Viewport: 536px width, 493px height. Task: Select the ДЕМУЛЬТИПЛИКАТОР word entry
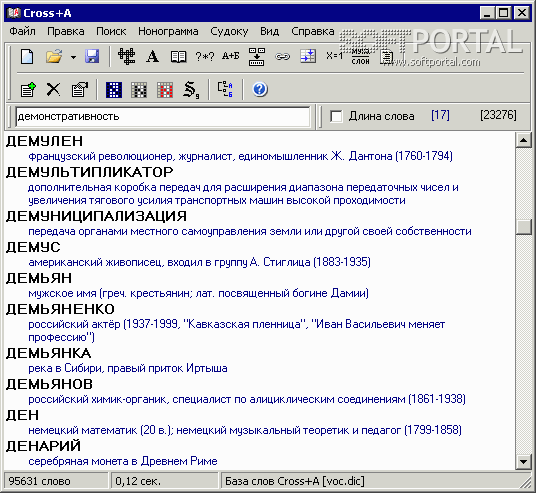point(90,172)
